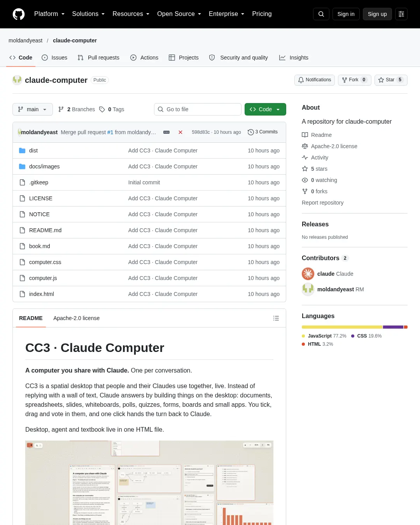The width and height of the screenshot is (420, 525).
Task: Open the computer.js file
Action: (x=43, y=278)
